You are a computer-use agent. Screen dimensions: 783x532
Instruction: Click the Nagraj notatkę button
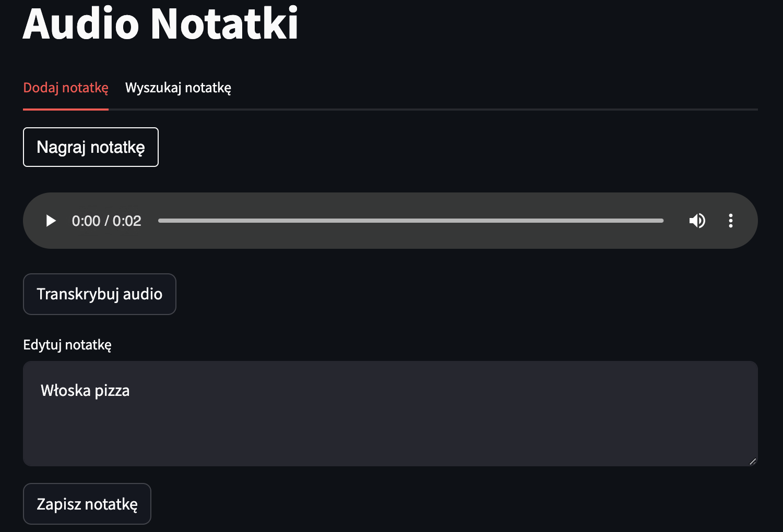point(91,147)
